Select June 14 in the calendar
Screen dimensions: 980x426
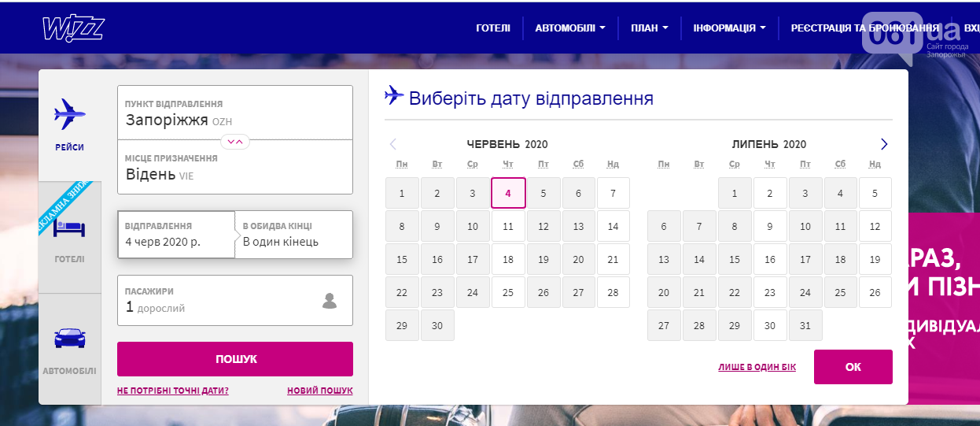pos(613,226)
